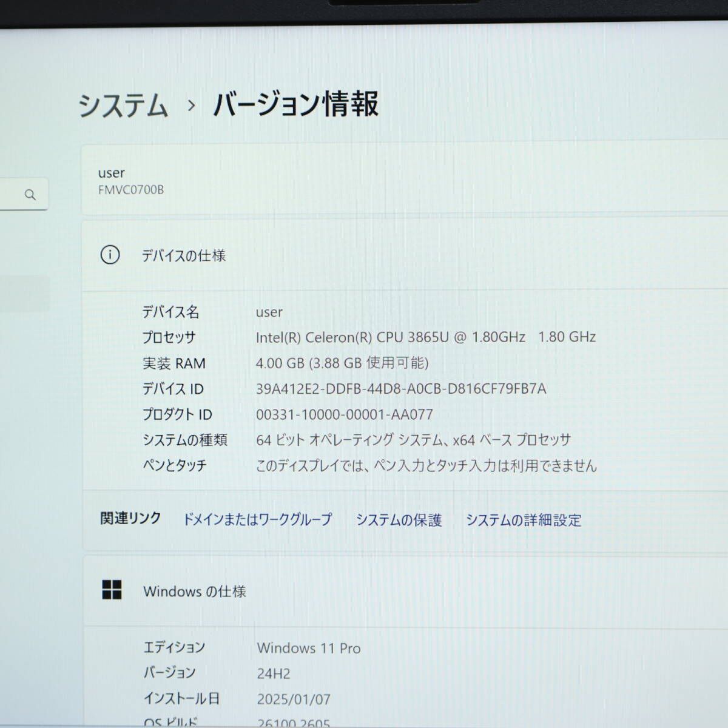
Task: Click the 関連リンク label
Action: (x=130, y=518)
